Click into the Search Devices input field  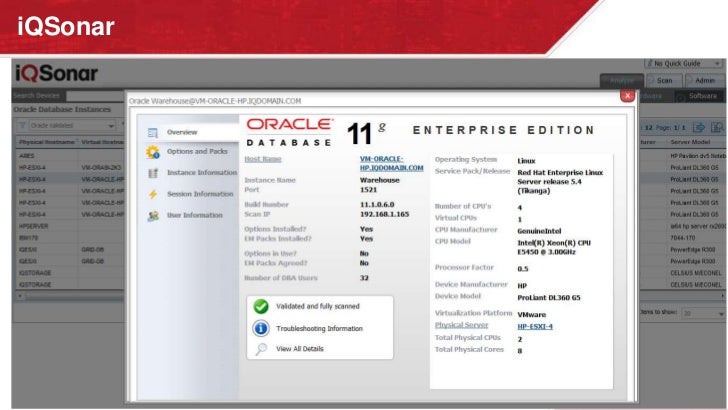click(95, 96)
